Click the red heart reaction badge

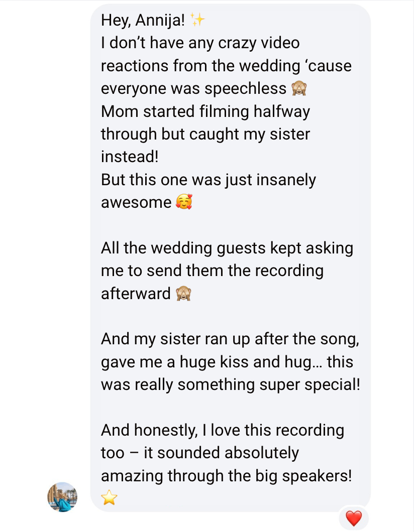click(354, 518)
